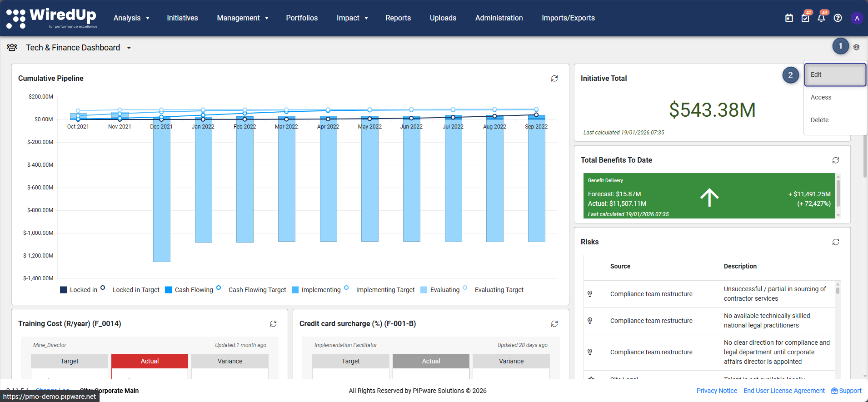
Task: Open the Tech & Finance Dashboard selector
Action: tap(78, 48)
